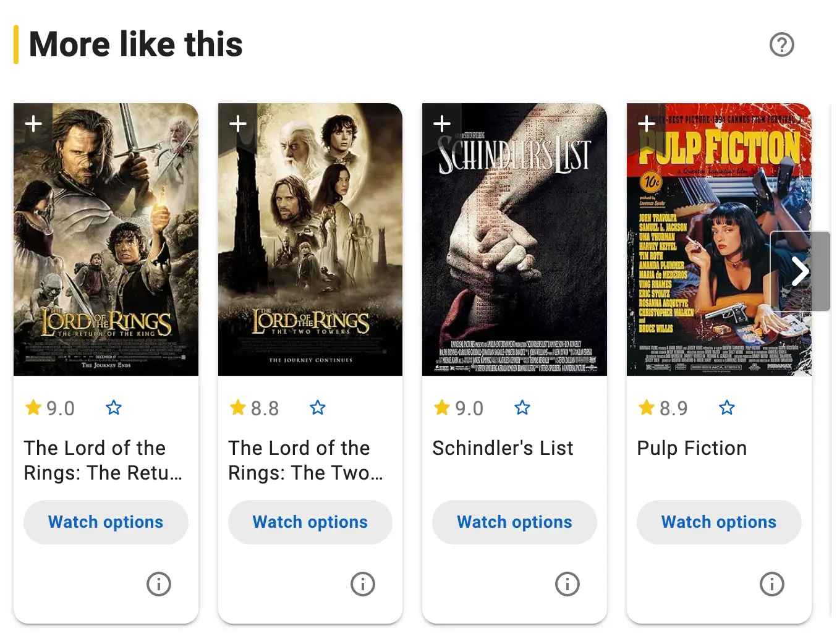Screen dimensions: 837x644
Task: Open Watch options for Pulp Fiction
Action: [719, 522]
